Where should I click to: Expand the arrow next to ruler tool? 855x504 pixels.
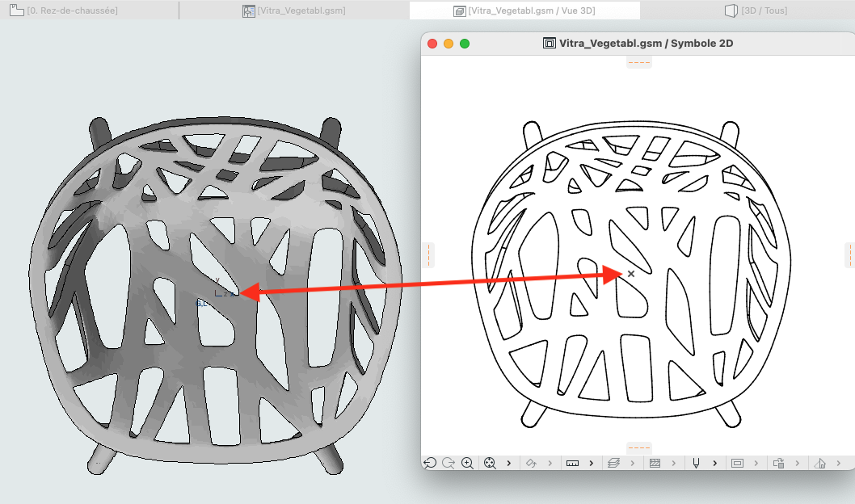pos(591,463)
